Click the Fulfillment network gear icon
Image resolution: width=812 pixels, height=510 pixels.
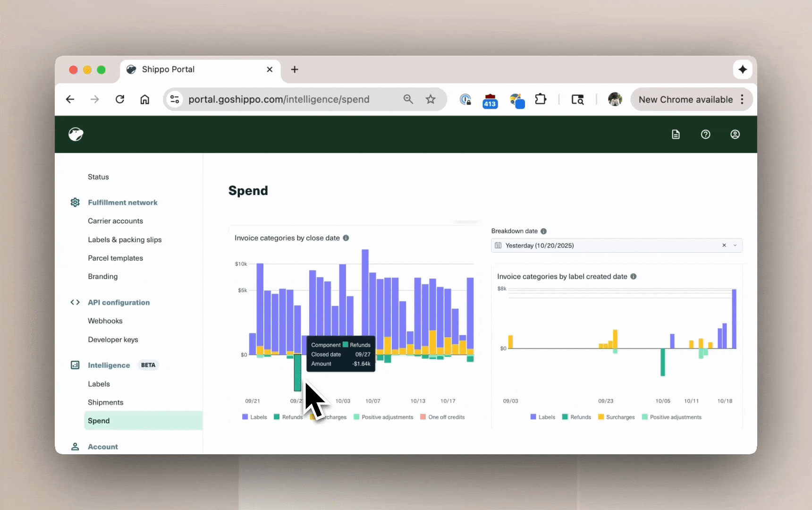[75, 203]
